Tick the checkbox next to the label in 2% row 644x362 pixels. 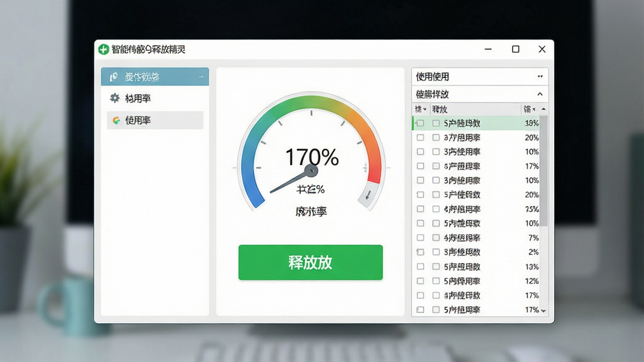pyautogui.click(x=436, y=252)
